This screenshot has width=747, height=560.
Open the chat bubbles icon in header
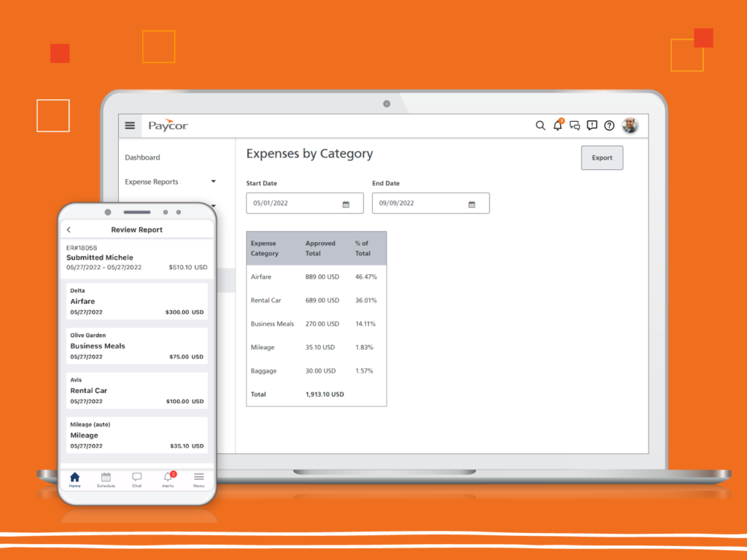[x=575, y=125]
